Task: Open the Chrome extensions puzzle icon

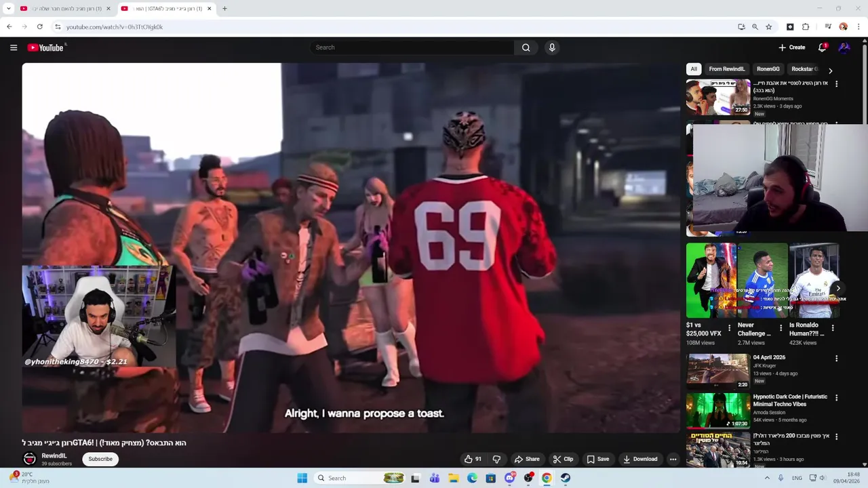Action: 806,27
